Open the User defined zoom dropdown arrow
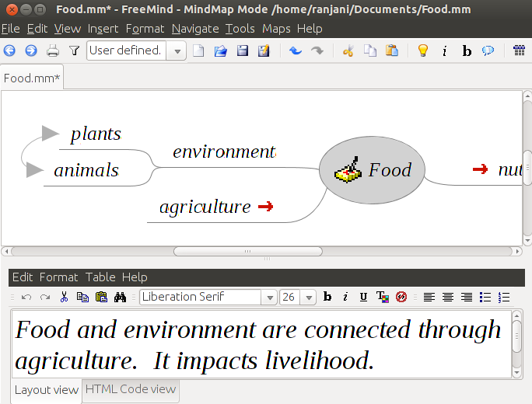This screenshot has height=404, width=532. (177, 51)
